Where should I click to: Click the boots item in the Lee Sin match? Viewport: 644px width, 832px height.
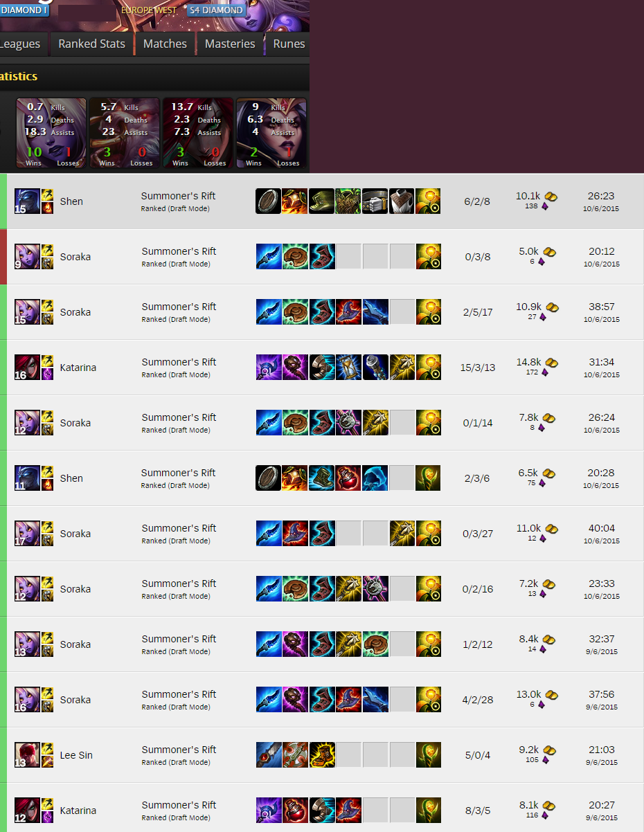click(322, 755)
